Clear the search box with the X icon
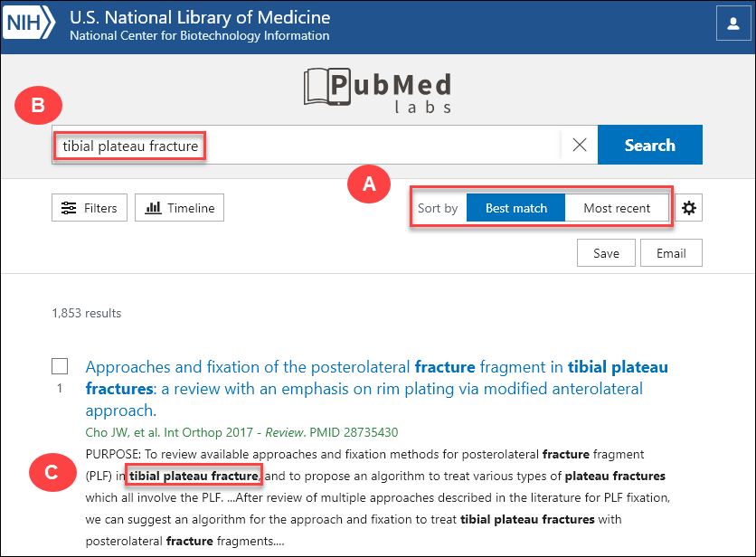 pyautogui.click(x=580, y=146)
